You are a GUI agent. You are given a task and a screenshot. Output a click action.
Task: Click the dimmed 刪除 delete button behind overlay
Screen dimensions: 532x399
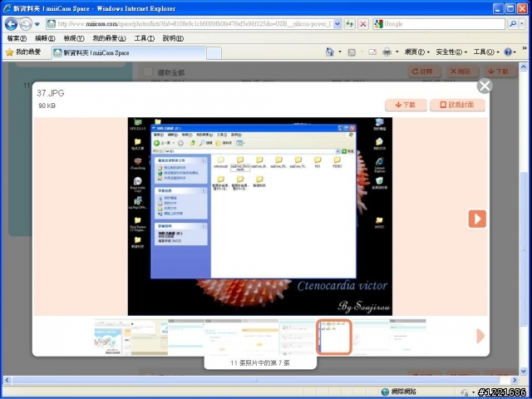coord(462,71)
